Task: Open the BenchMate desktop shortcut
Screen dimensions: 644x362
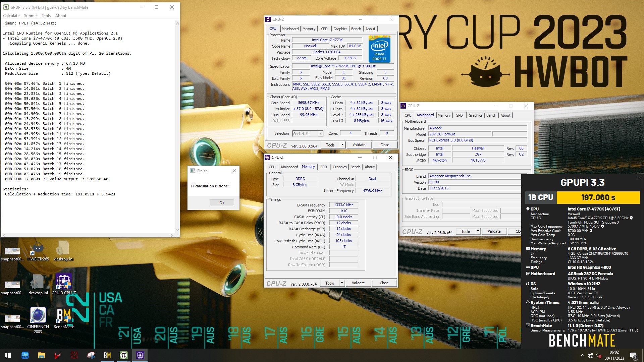Action: tap(64, 318)
